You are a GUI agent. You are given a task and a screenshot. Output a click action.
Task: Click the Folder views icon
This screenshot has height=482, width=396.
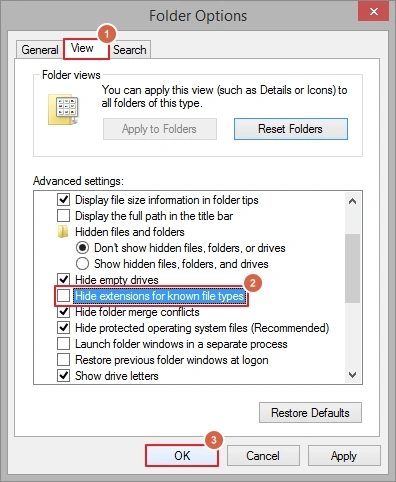[x=64, y=109]
